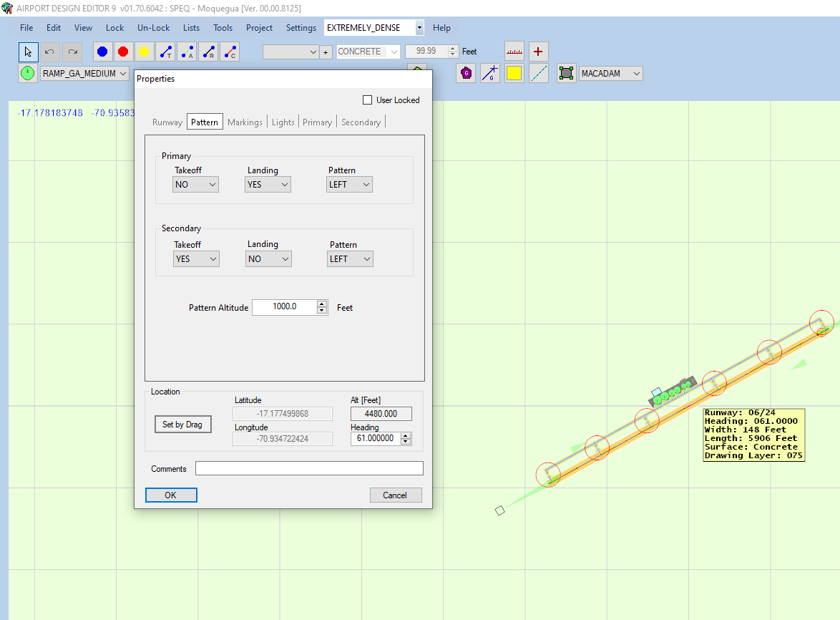Switch to the Runway tab
This screenshot has width=840, height=620.
[167, 122]
